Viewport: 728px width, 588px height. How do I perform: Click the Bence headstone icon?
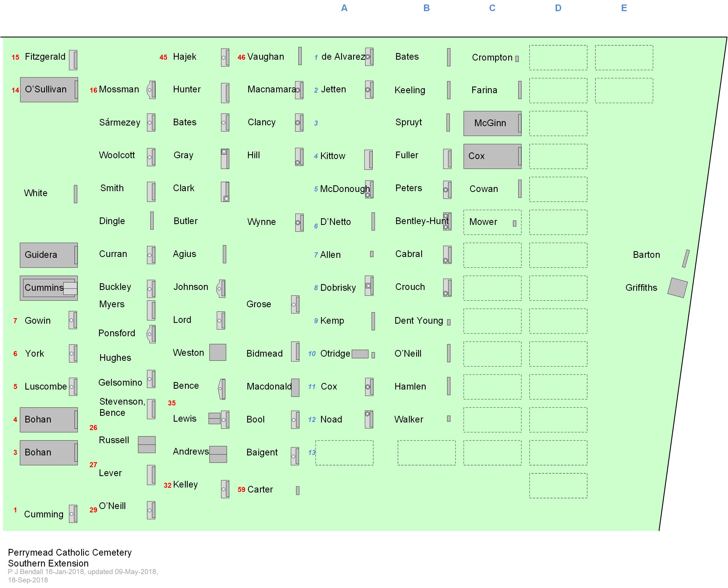click(x=222, y=389)
